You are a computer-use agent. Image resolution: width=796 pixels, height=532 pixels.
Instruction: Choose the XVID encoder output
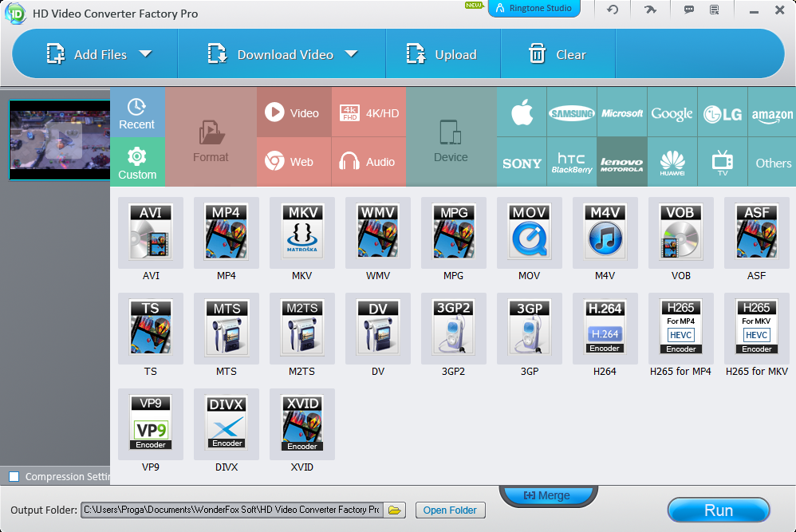pos(302,424)
